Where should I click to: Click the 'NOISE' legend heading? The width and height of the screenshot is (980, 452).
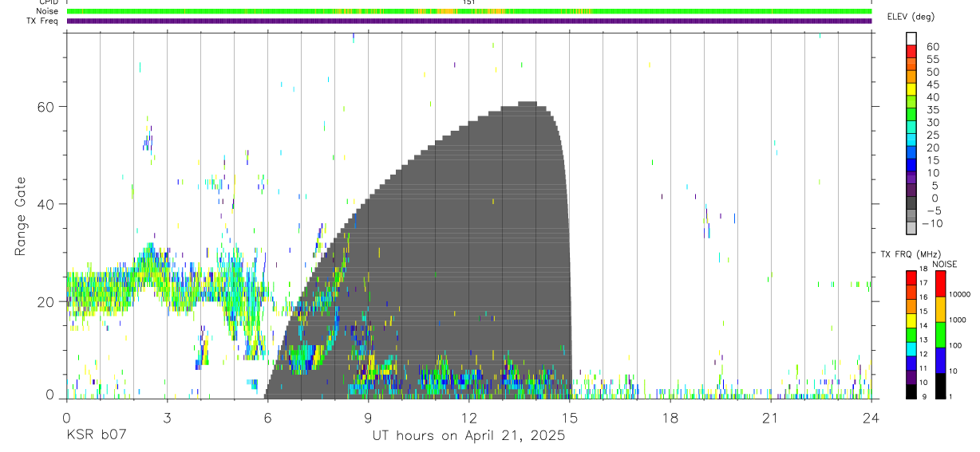pos(945,264)
